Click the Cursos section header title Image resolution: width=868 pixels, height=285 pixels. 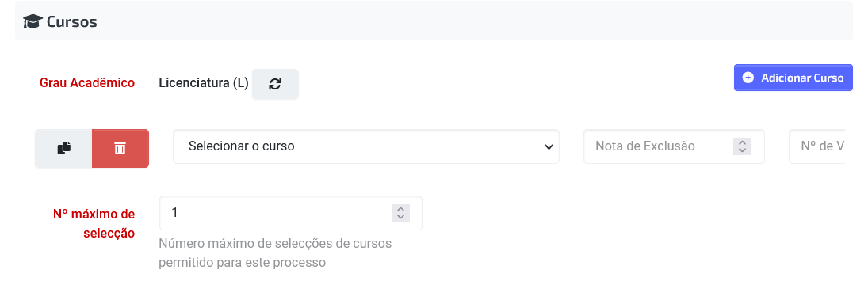point(71,22)
